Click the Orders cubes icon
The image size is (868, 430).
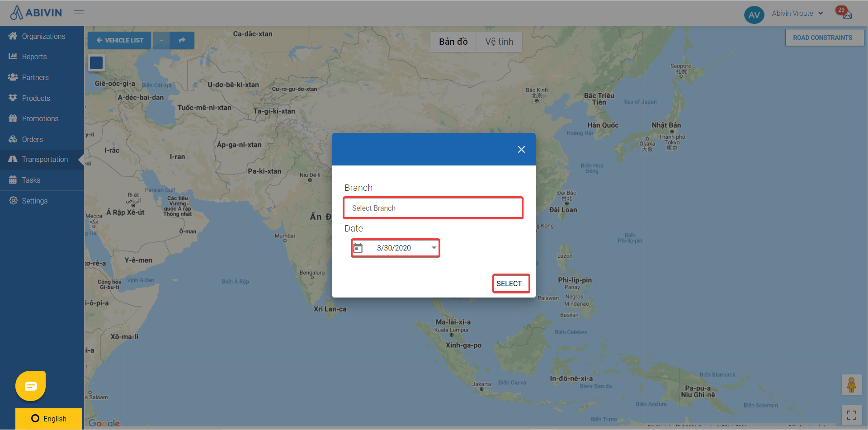point(13,139)
